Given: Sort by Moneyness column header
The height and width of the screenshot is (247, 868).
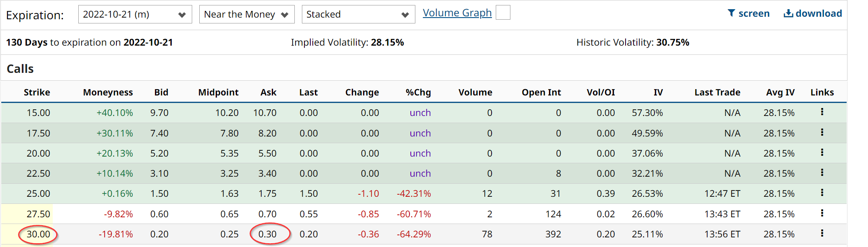Looking at the screenshot, I should [x=108, y=92].
